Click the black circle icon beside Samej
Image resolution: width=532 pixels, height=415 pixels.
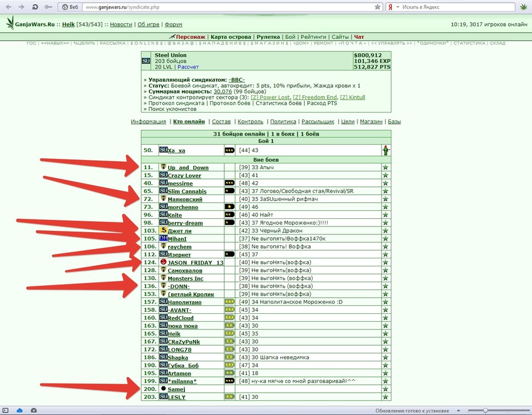tap(164, 389)
